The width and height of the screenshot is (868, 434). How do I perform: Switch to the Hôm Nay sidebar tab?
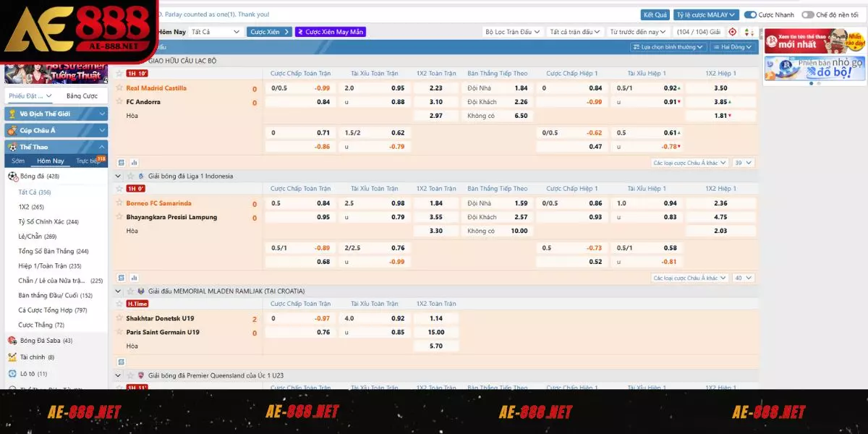(51, 161)
